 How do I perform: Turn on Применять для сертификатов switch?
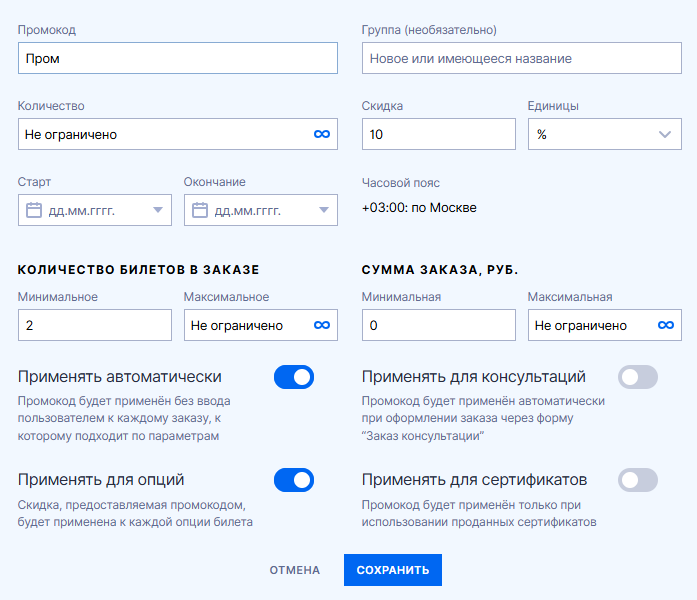[638, 480]
